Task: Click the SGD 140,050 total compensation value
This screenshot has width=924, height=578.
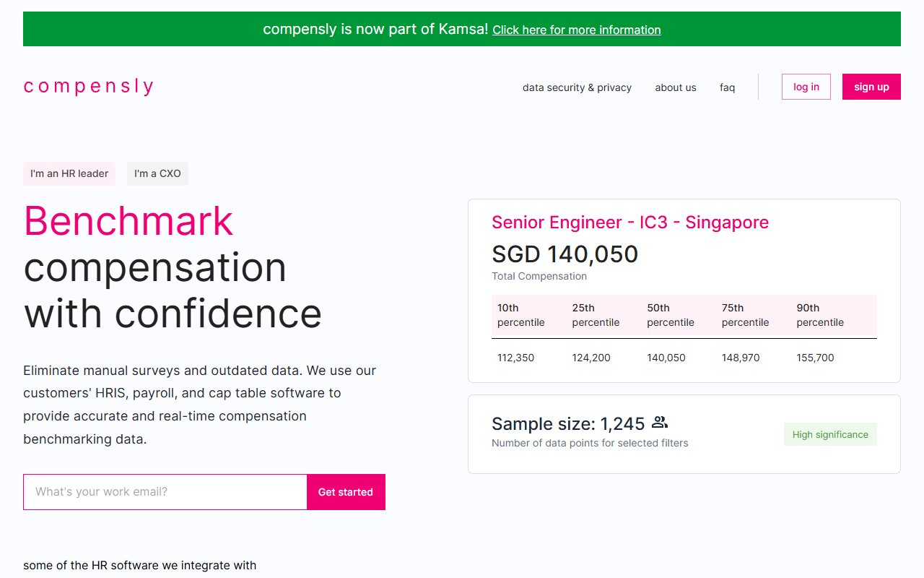Action: tap(565, 254)
